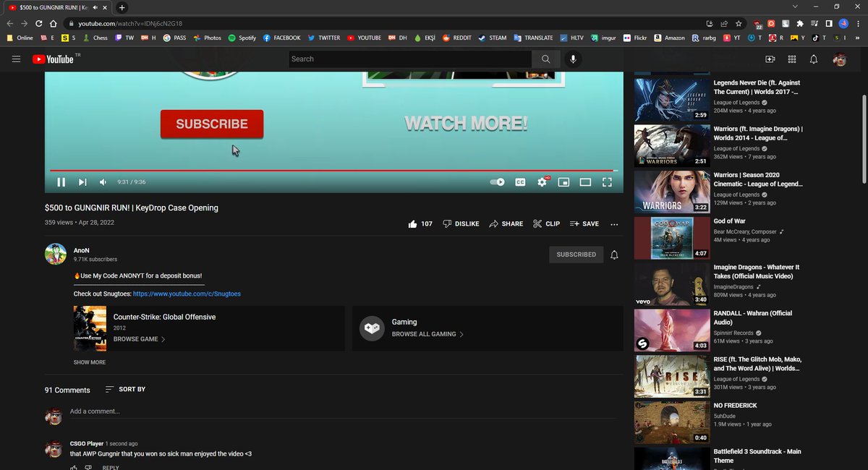
Task: Go back in browser history
Action: pyautogui.click(x=10, y=23)
